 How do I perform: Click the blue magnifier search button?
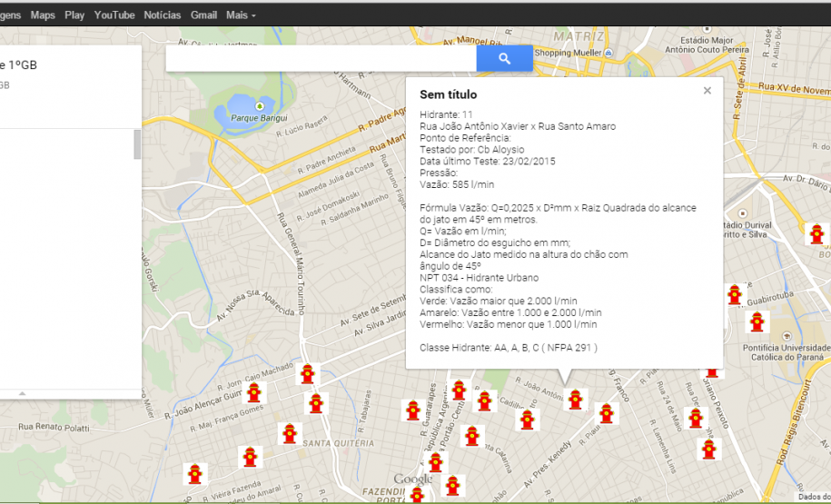tap(505, 59)
